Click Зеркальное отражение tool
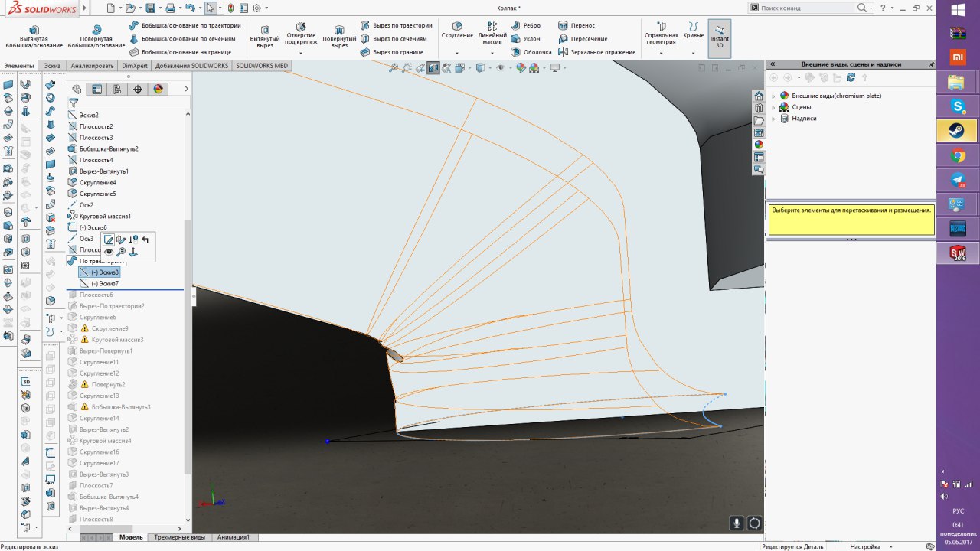Viewport: 980px width, 551px height. [596, 52]
